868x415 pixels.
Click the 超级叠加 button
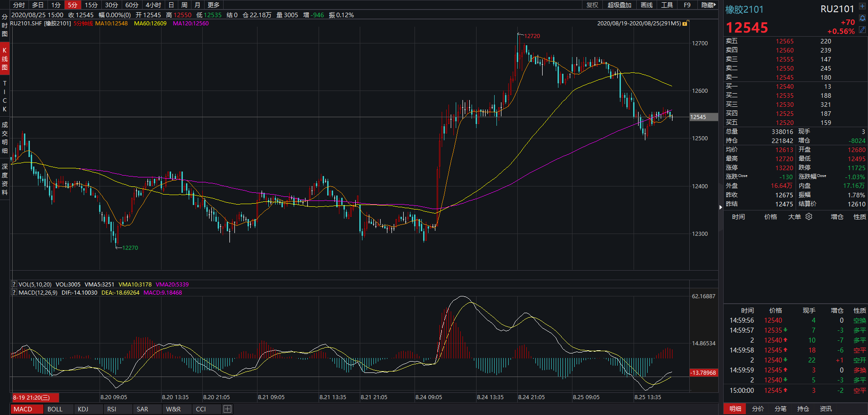coord(619,5)
